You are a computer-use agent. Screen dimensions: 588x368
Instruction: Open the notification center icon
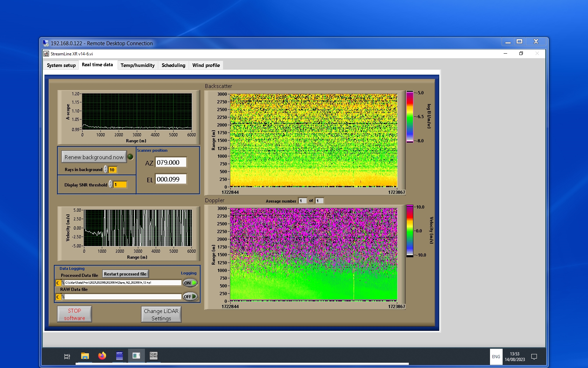[534, 356]
